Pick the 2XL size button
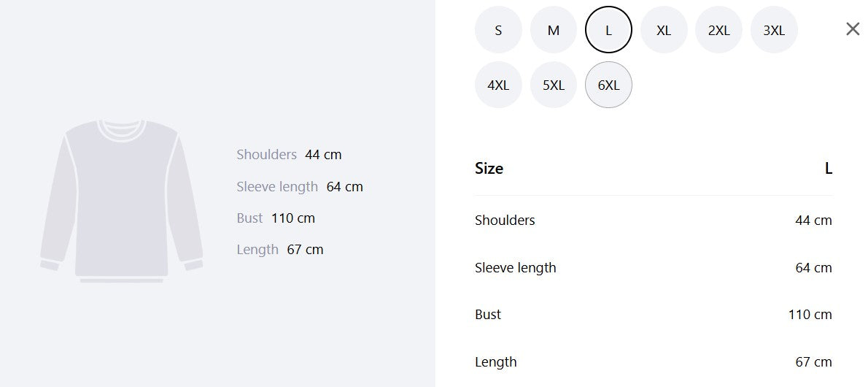The image size is (868, 387). [x=718, y=30]
